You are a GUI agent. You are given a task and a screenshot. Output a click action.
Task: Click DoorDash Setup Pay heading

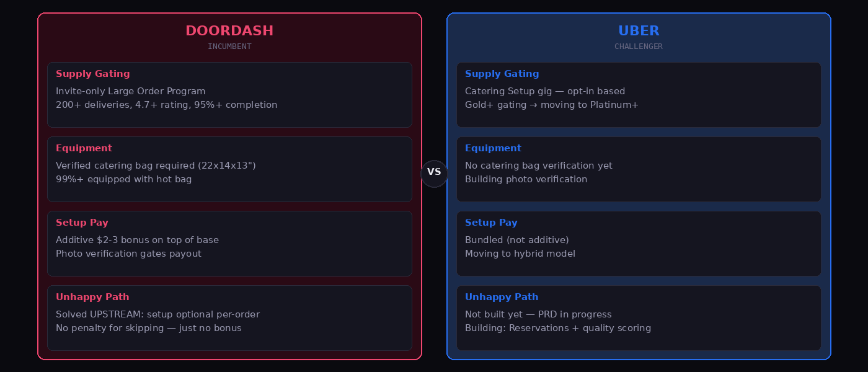82,223
